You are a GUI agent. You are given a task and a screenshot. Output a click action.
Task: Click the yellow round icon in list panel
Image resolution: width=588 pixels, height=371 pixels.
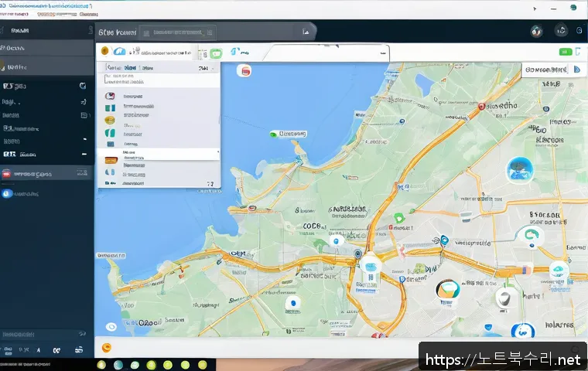coord(110,121)
